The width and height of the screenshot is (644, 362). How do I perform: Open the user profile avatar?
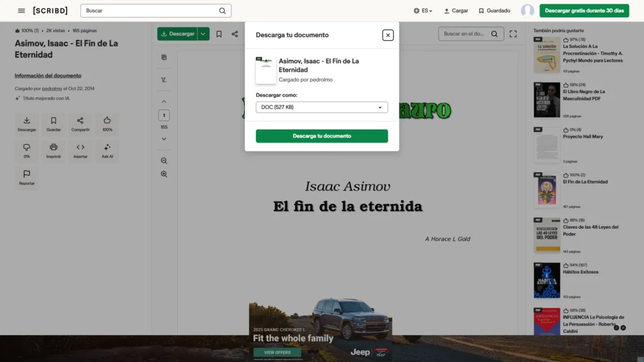[528, 11]
